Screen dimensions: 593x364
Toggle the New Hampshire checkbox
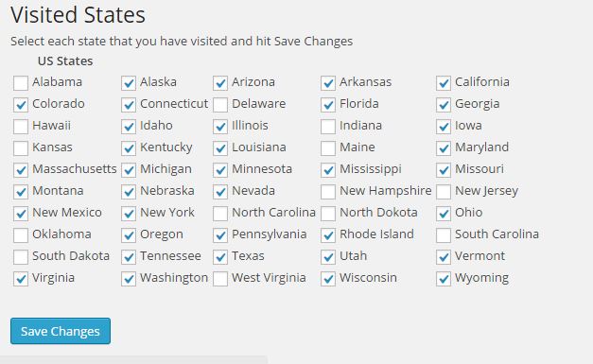[328, 192]
